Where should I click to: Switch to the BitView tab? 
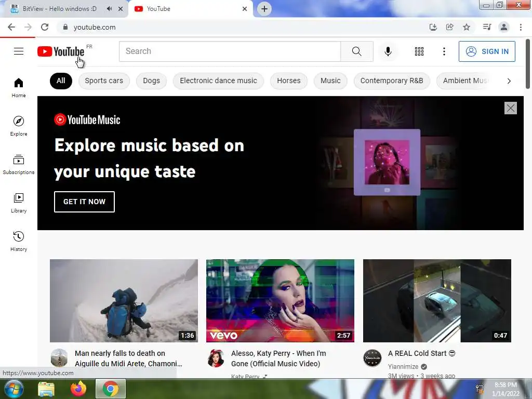coord(59,9)
